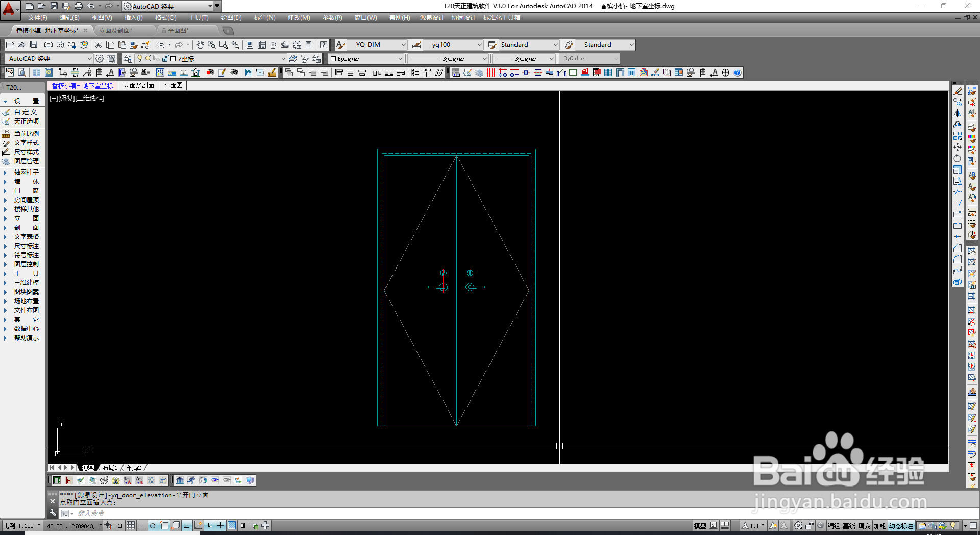Close the command line panel with X
The height and width of the screenshot is (535, 980).
coord(52,502)
